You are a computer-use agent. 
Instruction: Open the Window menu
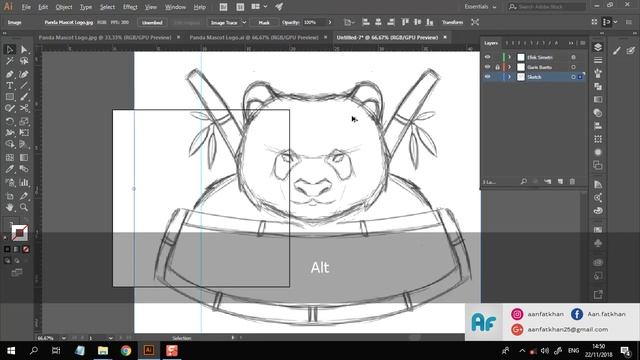tap(176, 7)
